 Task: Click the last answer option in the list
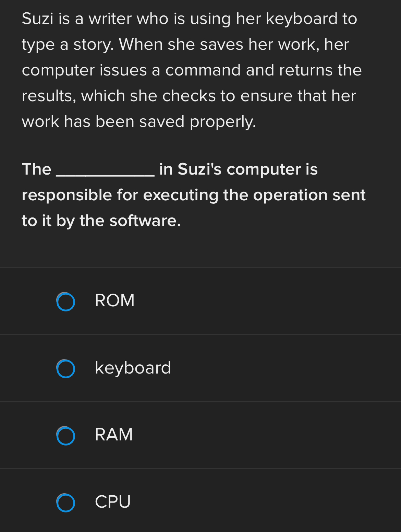point(200,502)
